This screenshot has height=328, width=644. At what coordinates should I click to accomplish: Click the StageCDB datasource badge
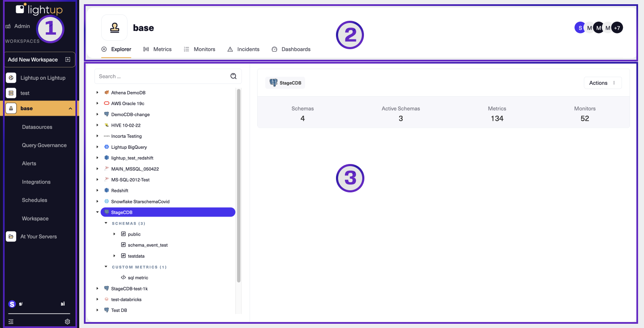[x=285, y=83]
